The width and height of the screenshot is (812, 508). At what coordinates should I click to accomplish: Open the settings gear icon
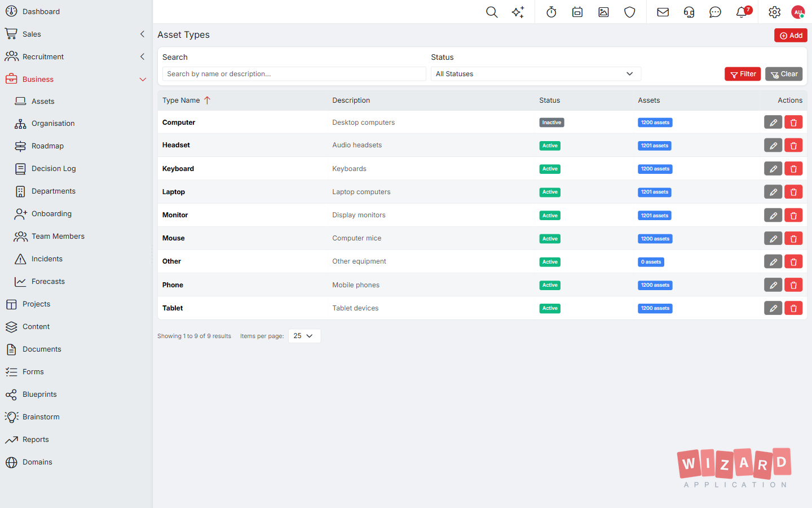[775, 12]
